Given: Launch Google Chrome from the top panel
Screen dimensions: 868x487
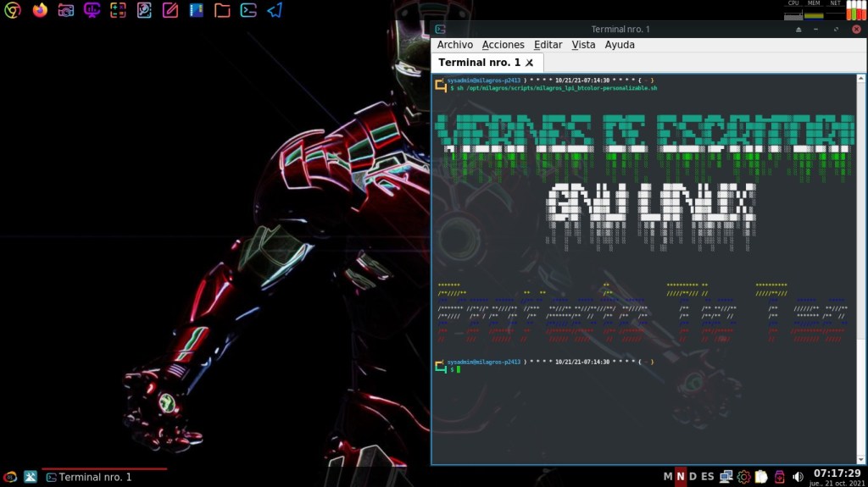Looking at the screenshot, I should (13, 10).
